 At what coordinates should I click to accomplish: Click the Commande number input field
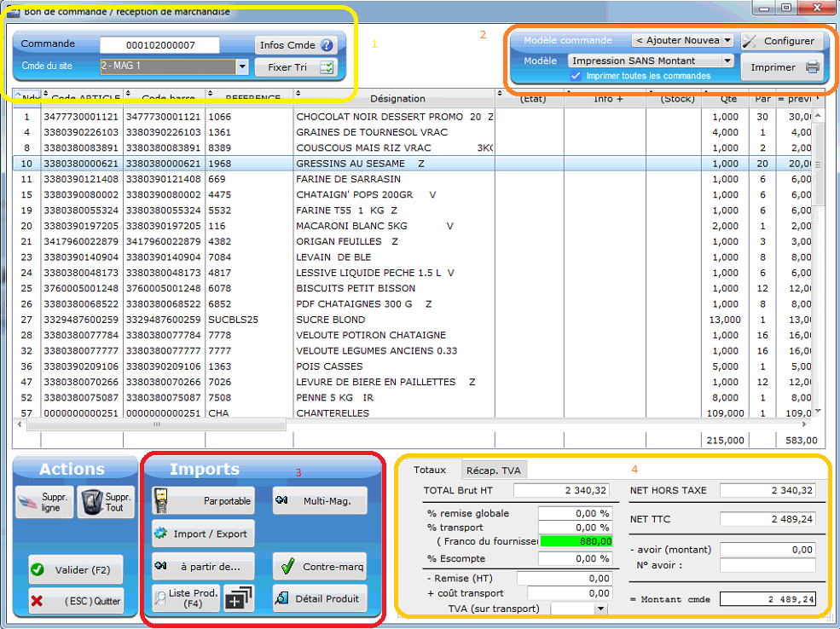pos(159,45)
